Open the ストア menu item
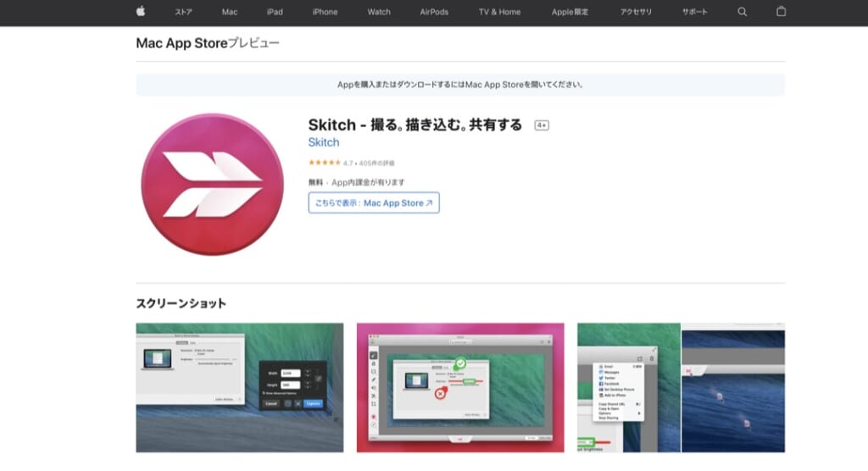The image size is (868, 471). [183, 12]
